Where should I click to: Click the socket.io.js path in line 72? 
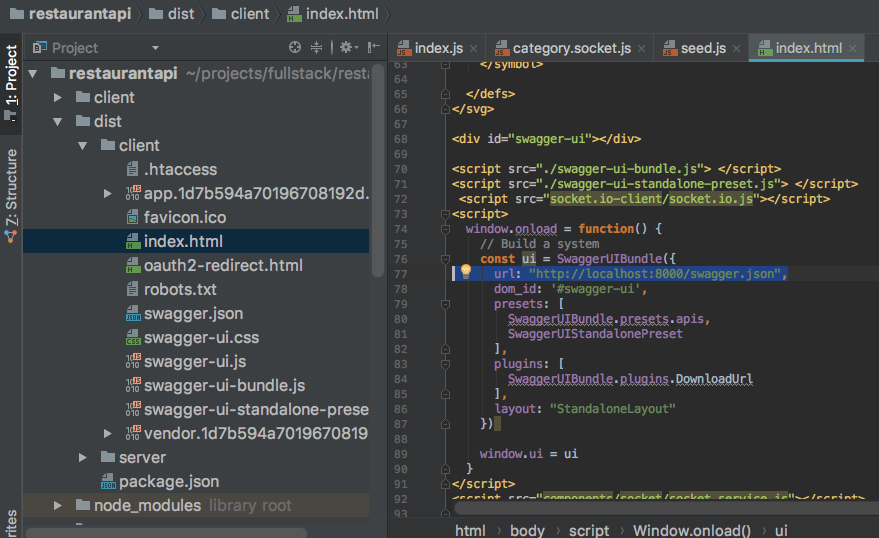pos(710,199)
